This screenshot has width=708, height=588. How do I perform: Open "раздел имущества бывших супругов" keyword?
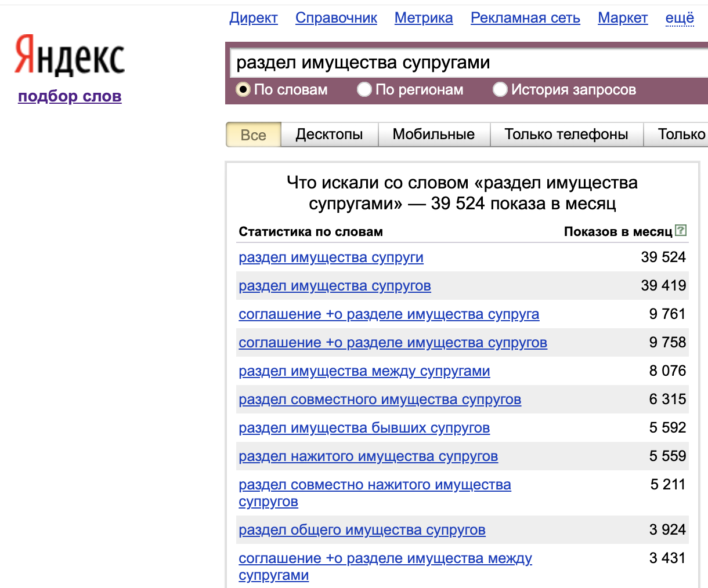[x=364, y=428]
